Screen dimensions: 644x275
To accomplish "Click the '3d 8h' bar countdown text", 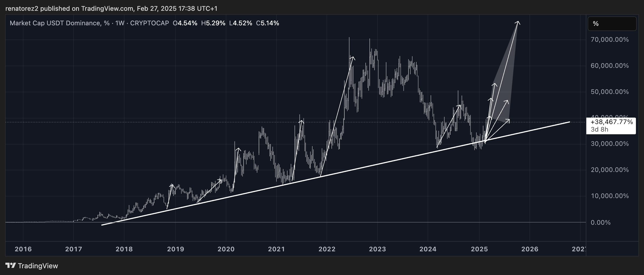I will pyautogui.click(x=600, y=129).
